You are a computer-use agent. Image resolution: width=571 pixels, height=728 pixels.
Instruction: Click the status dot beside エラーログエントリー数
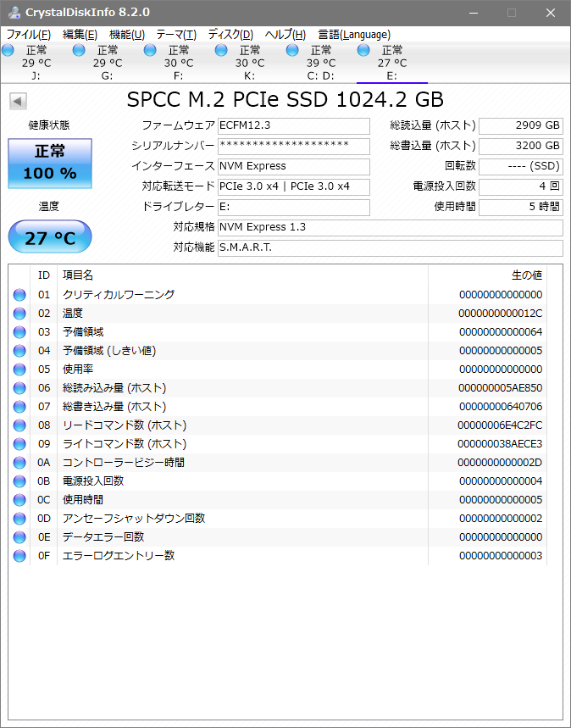pyautogui.click(x=19, y=555)
